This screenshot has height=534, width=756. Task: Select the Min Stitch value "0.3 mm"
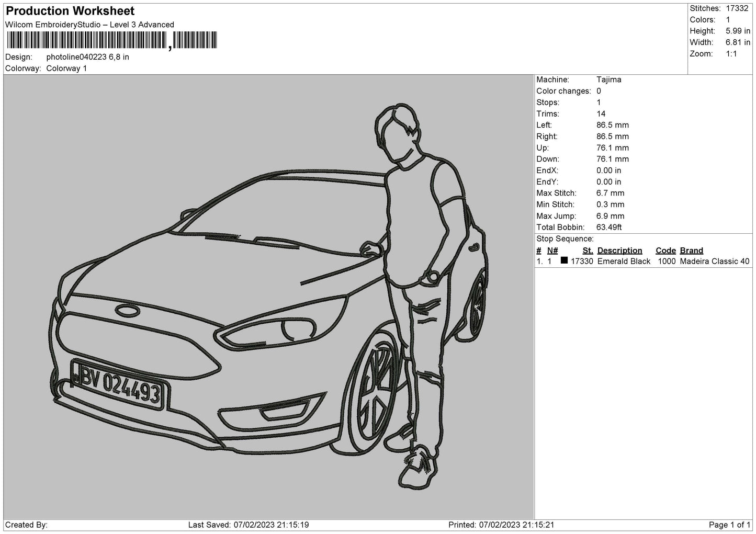[x=611, y=204]
